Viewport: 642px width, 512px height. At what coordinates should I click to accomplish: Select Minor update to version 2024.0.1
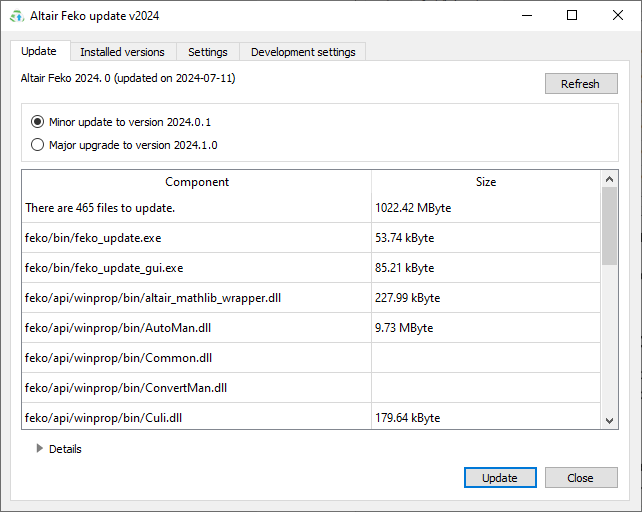[x=38, y=122]
